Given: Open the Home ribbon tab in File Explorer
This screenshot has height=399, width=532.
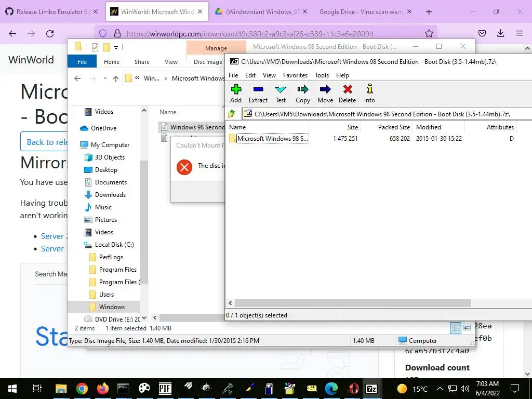Looking at the screenshot, I should point(112,62).
